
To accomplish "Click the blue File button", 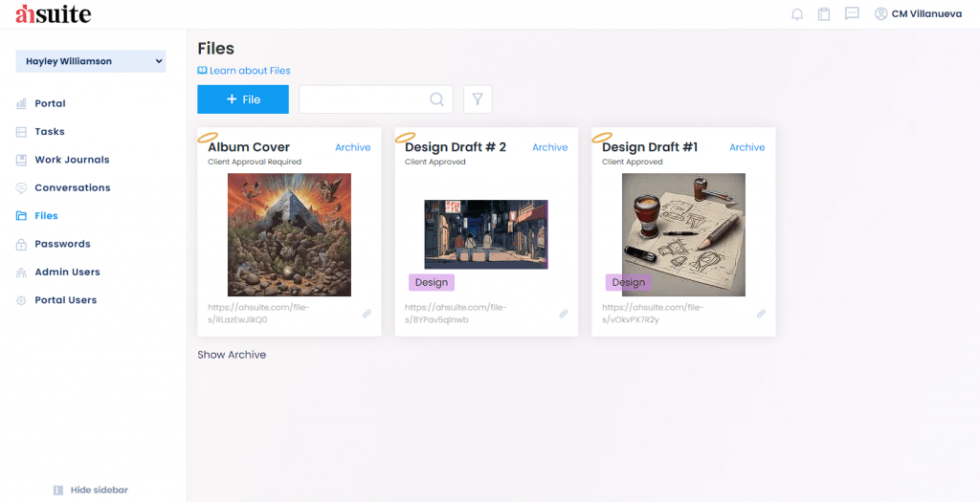I will point(242,99).
